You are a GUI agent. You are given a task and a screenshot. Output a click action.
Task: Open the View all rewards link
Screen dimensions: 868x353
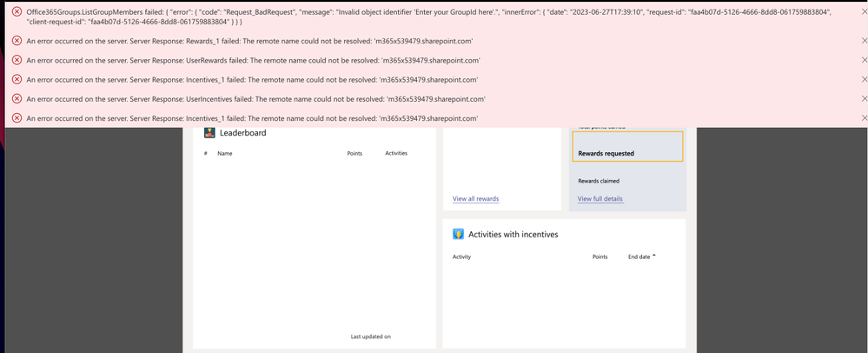click(x=475, y=199)
